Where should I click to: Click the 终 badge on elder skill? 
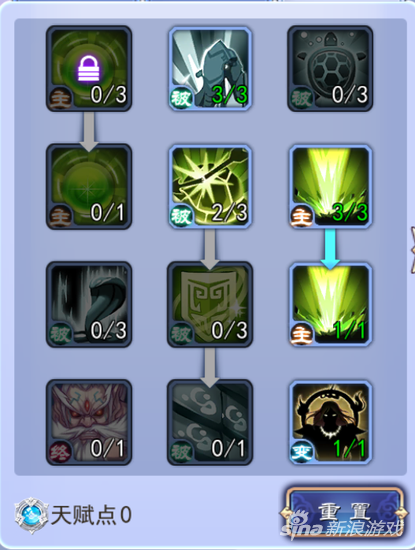pyautogui.click(x=60, y=451)
